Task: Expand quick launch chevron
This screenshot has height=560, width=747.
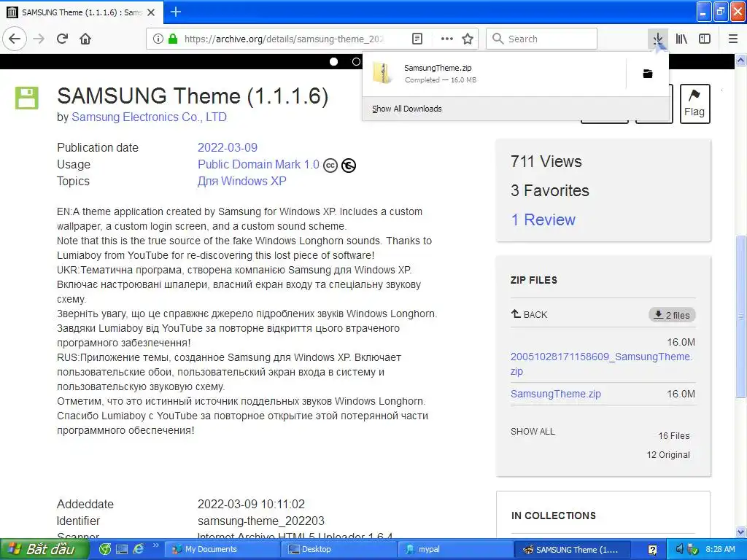Action: tap(156, 545)
